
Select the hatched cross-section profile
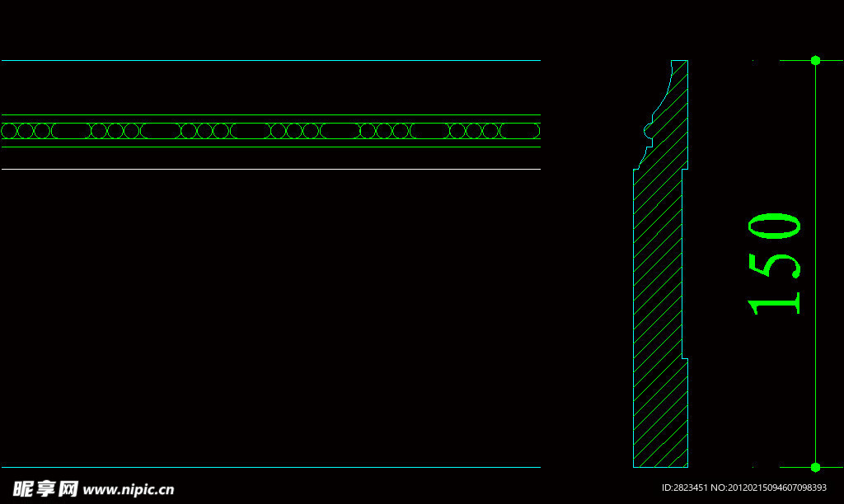pos(660,264)
